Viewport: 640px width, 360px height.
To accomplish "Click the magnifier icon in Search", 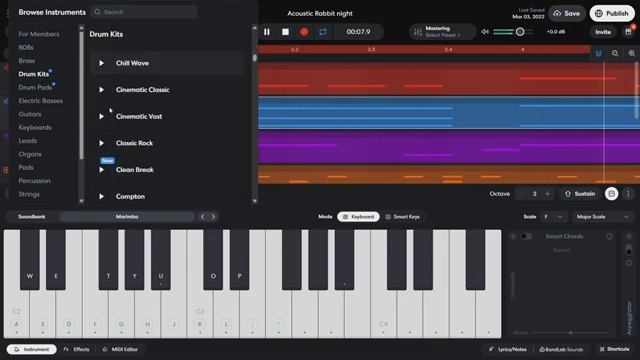I will tap(97, 12).
